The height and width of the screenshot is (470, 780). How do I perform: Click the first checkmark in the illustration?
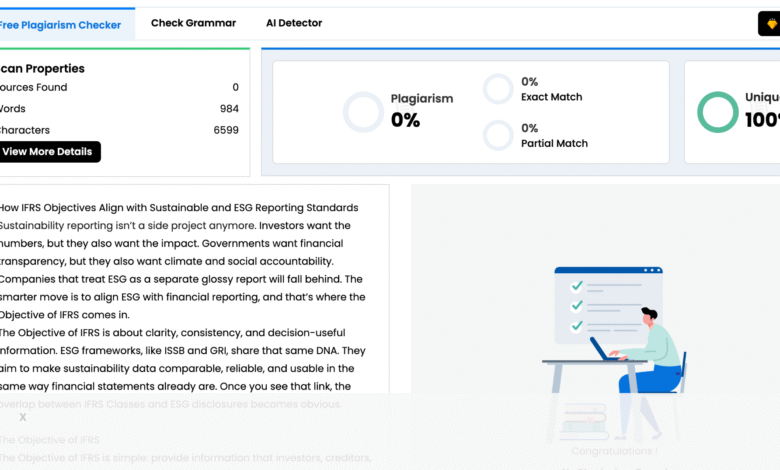577,286
